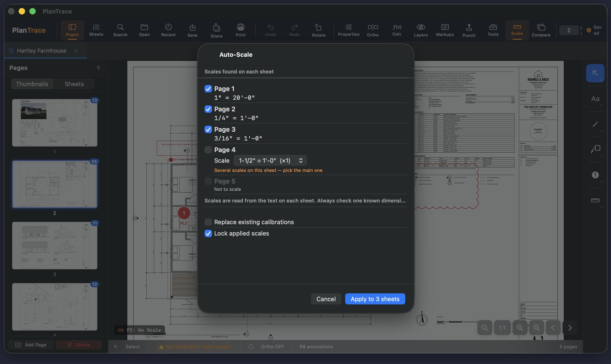Go to next page arrow

[x=570, y=328]
